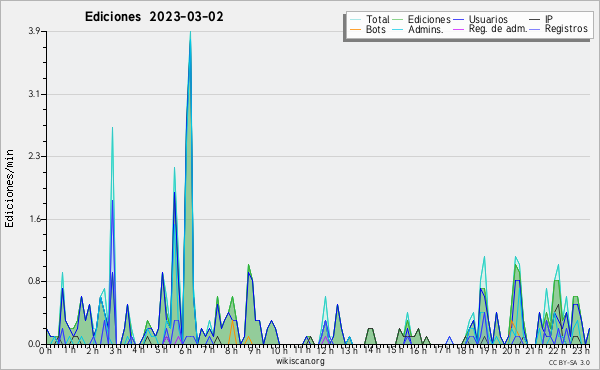Image resolution: width=600 pixels, height=370 pixels.
Task: Click the magenta Reg. de adm. legend line
Action: tap(458, 29)
